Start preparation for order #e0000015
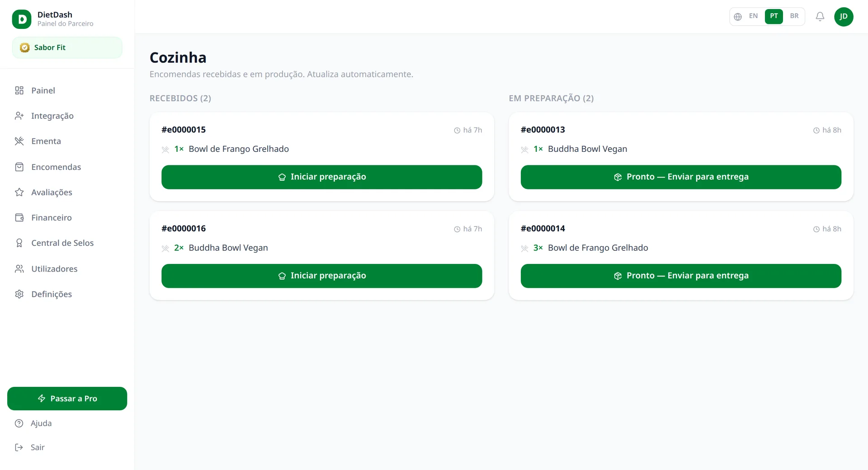The width and height of the screenshot is (868, 470). [x=321, y=177]
